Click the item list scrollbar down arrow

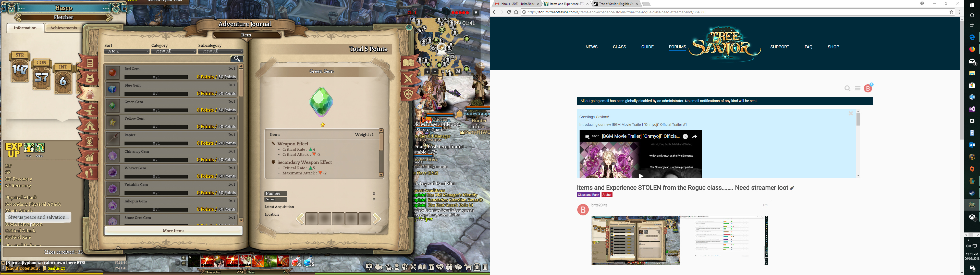pyautogui.click(x=241, y=220)
